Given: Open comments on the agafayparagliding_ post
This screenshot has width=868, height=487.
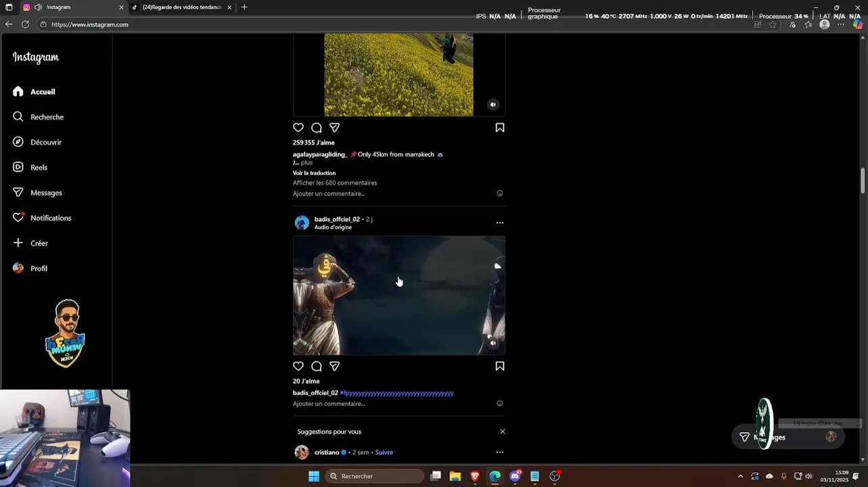Looking at the screenshot, I should click(316, 128).
